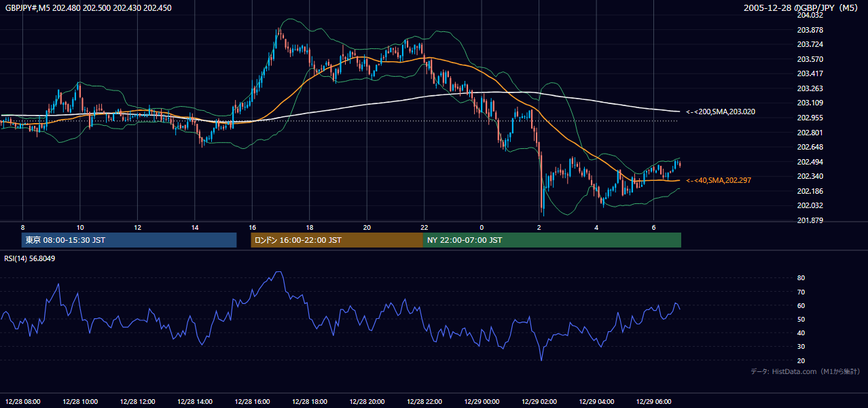Select the NY 22:00-07:00 JST session bar

(x=552, y=240)
